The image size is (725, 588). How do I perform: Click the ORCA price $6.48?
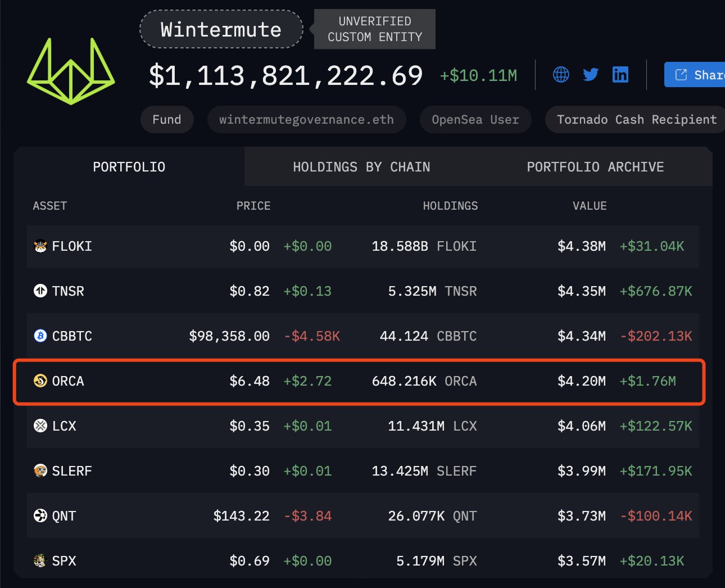click(x=250, y=381)
